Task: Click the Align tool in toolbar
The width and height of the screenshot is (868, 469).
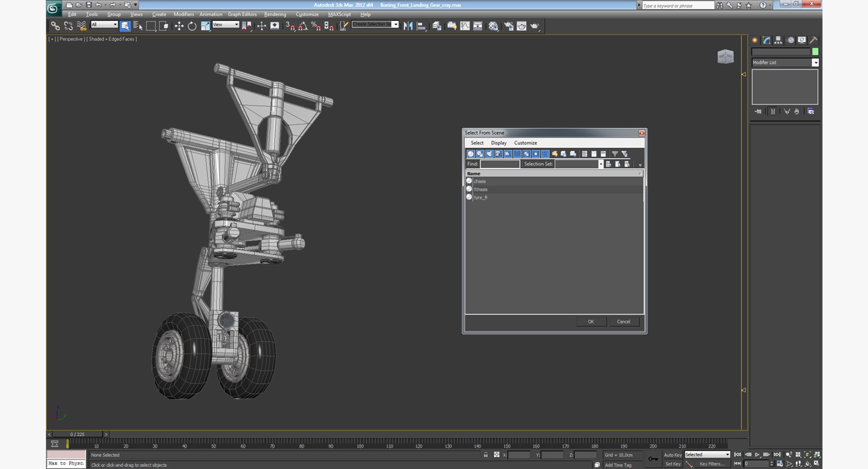Action: (421, 26)
